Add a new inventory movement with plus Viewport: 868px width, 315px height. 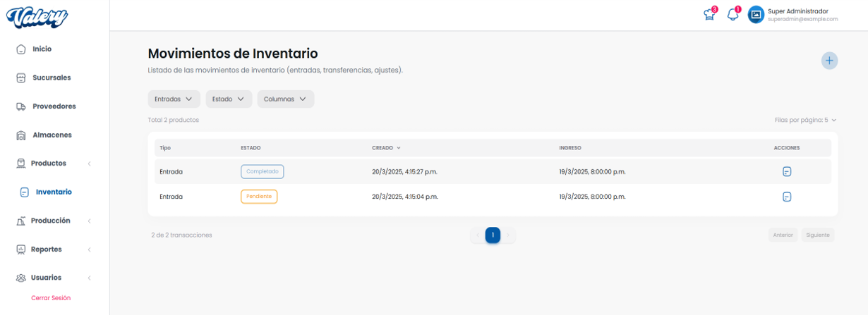tap(829, 61)
